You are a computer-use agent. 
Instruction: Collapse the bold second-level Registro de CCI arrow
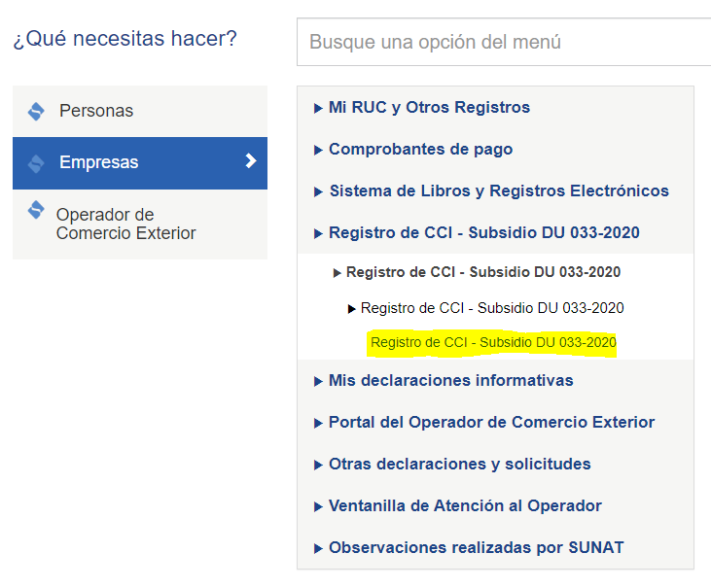[337, 273]
